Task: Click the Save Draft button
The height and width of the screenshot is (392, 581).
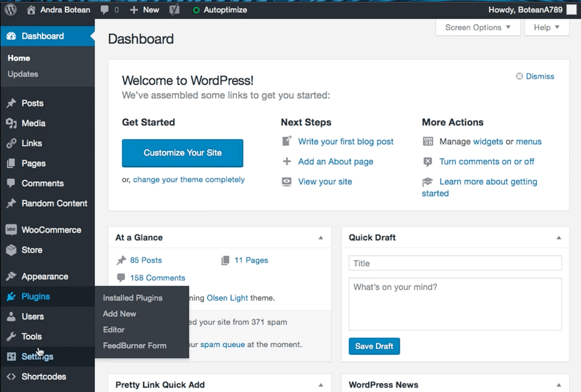Action: (x=374, y=346)
